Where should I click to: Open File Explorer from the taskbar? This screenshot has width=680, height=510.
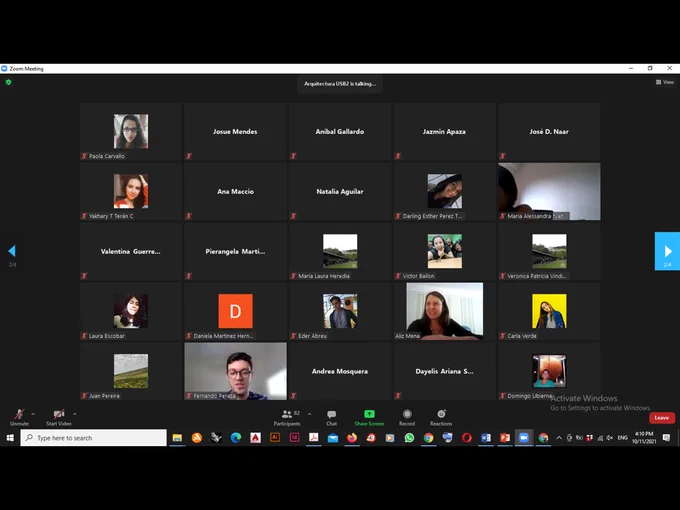click(x=177, y=438)
